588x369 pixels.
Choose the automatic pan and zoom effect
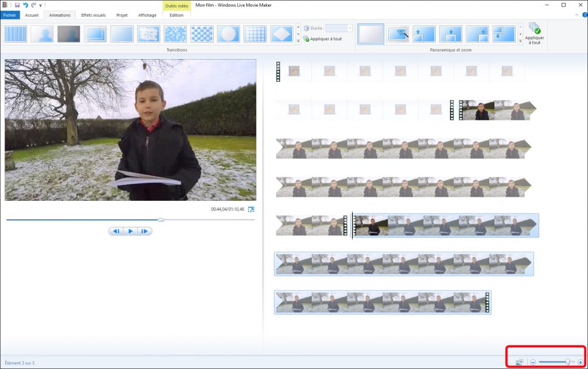point(397,34)
